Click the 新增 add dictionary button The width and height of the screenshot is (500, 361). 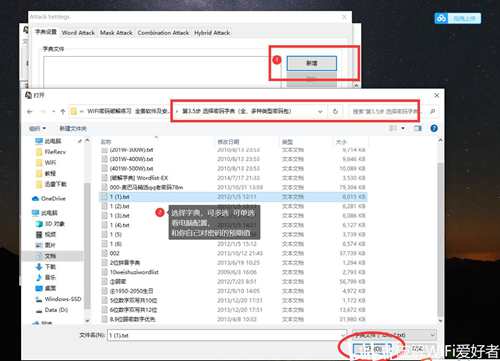click(312, 63)
